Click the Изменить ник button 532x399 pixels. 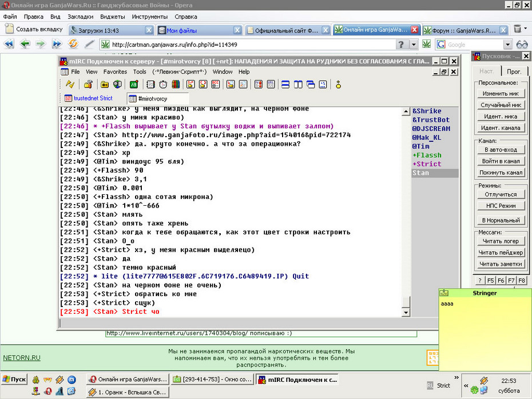501,94
